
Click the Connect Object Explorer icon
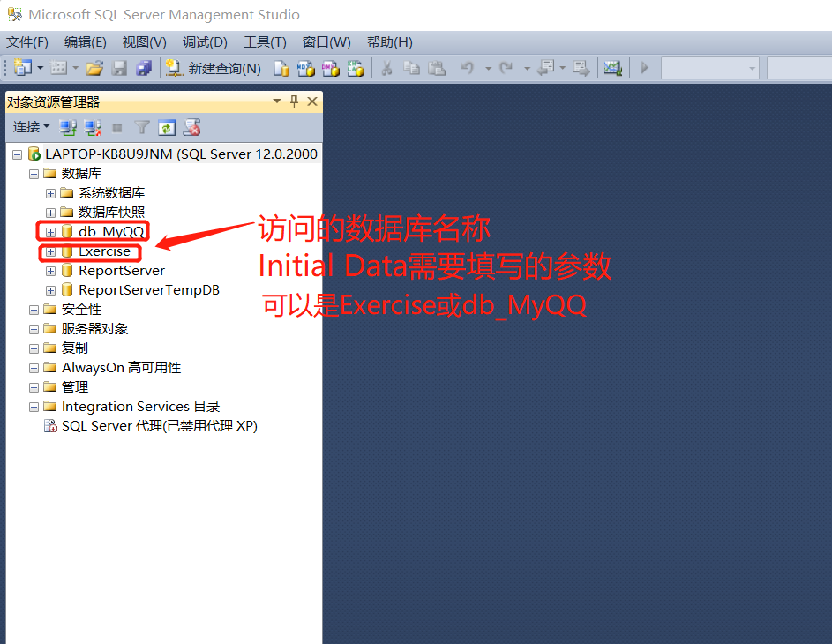68,127
